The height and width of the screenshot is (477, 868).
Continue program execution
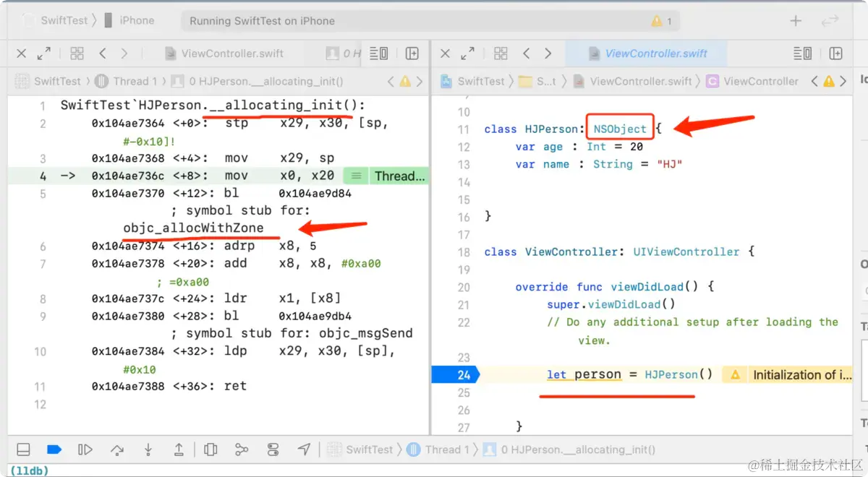85,450
